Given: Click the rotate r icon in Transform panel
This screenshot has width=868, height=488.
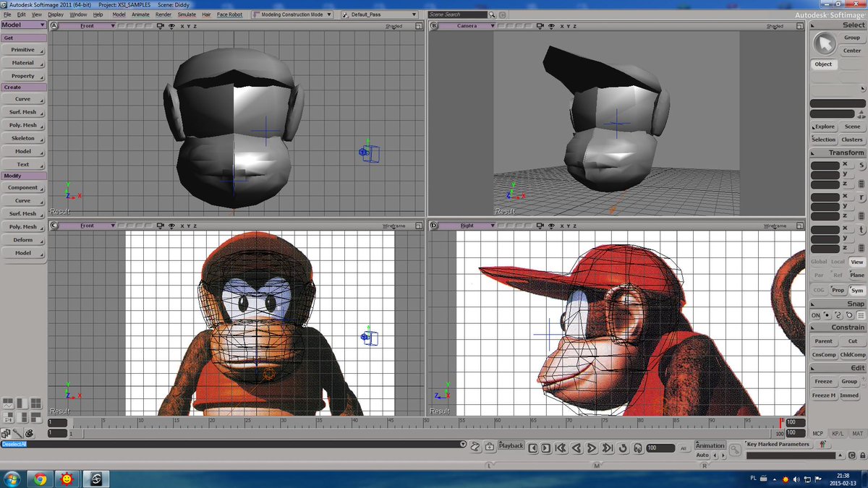Looking at the screenshot, I should [862, 198].
